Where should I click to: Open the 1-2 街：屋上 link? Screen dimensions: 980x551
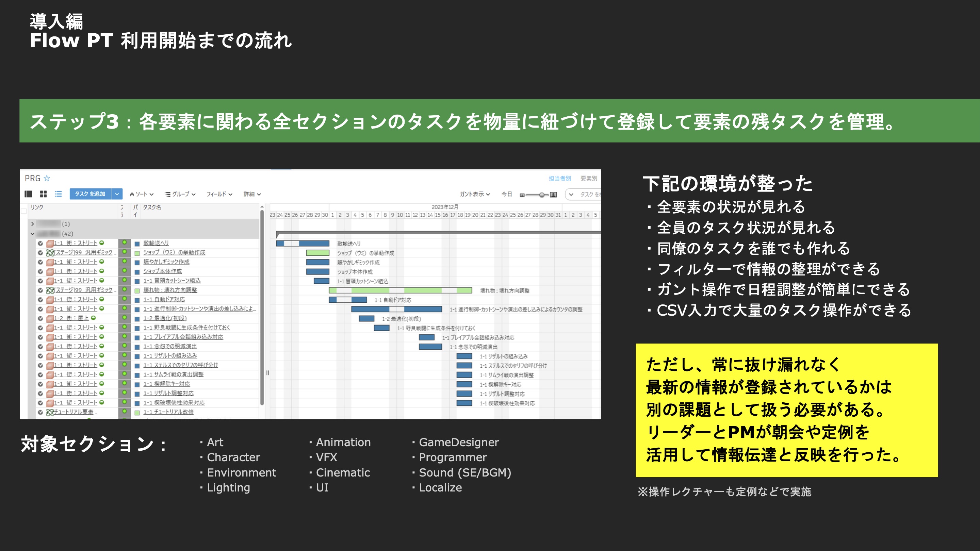71,318
